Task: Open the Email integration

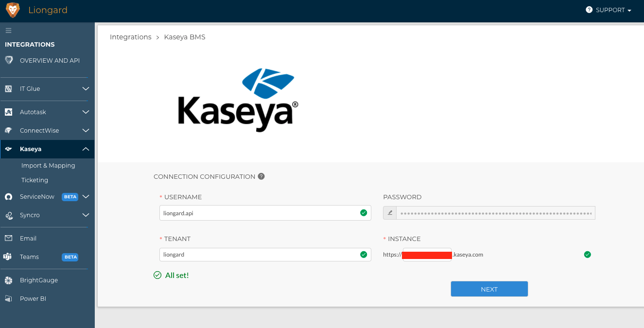Action: pos(28,239)
